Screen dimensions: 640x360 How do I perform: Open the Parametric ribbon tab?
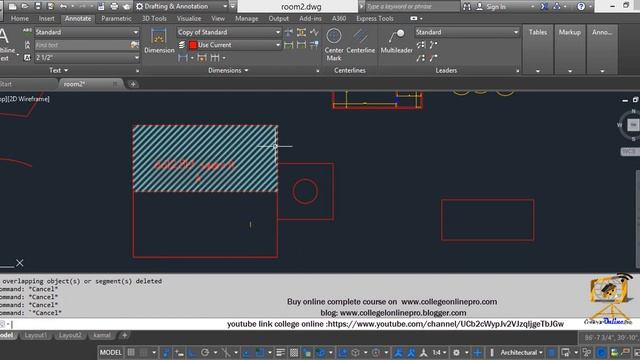116,18
